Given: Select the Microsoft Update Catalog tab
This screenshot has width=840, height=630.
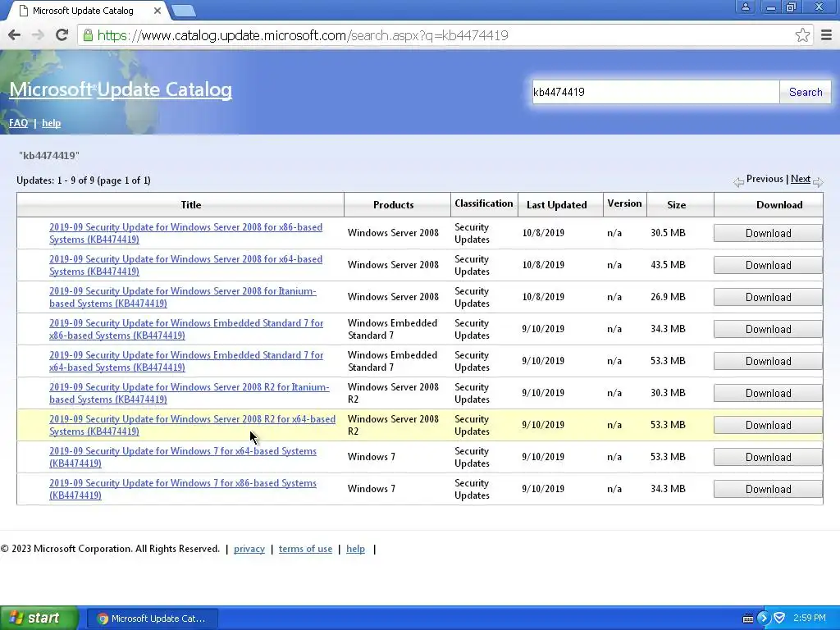Looking at the screenshot, I should (x=84, y=10).
